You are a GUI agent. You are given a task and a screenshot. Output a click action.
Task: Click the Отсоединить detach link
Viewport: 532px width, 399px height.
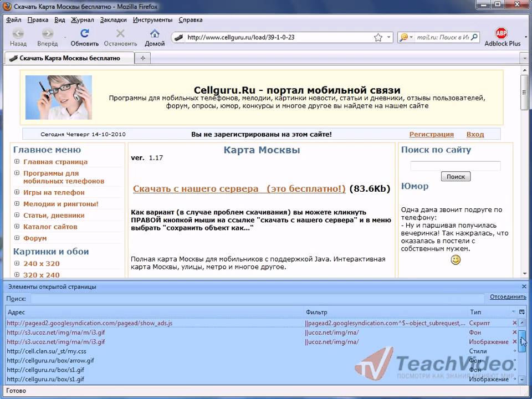click(x=508, y=297)
